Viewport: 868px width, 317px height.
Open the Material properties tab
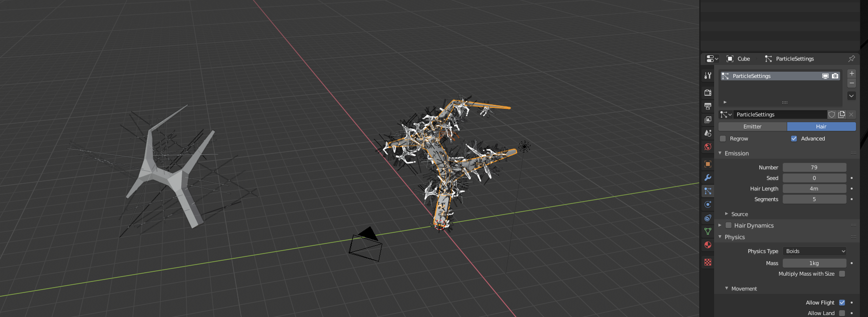tap(708, 245)
